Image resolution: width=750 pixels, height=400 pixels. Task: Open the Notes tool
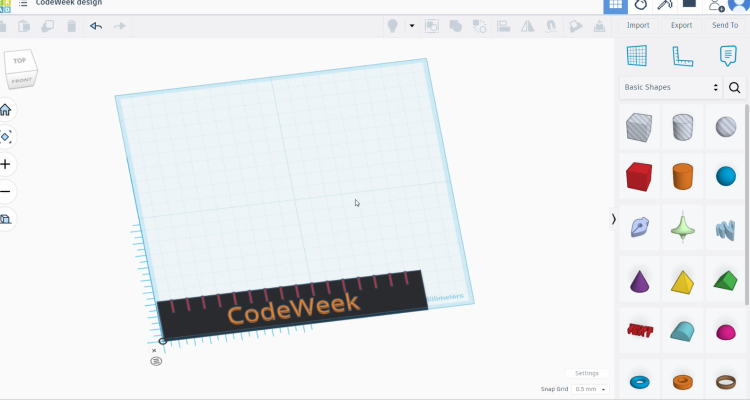(x=728, y=56)
